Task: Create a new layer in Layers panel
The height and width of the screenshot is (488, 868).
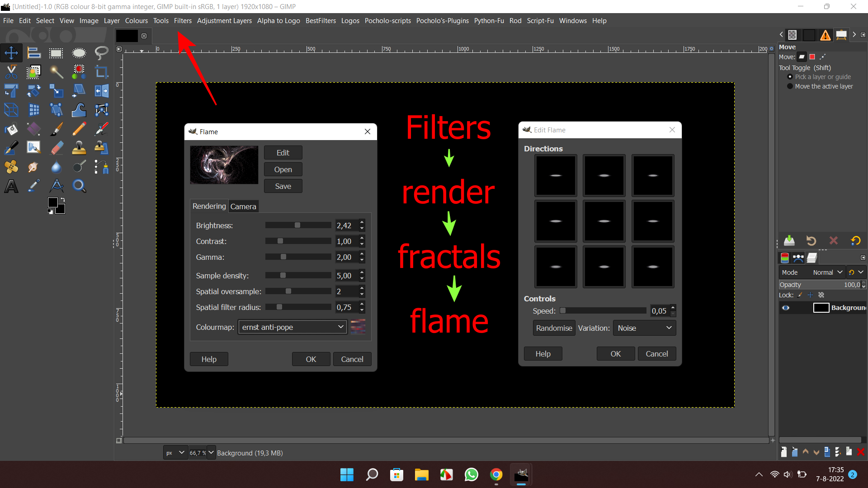Action: (784, 451)
